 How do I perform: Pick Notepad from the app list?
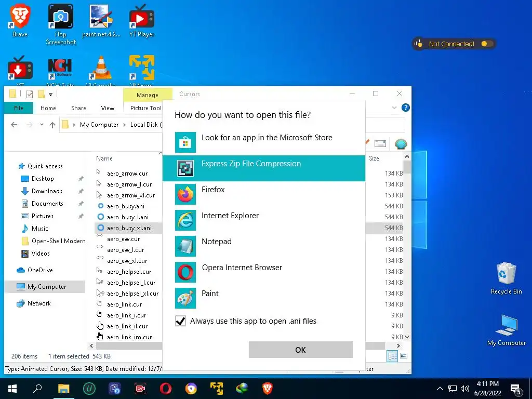pos(263,246)
